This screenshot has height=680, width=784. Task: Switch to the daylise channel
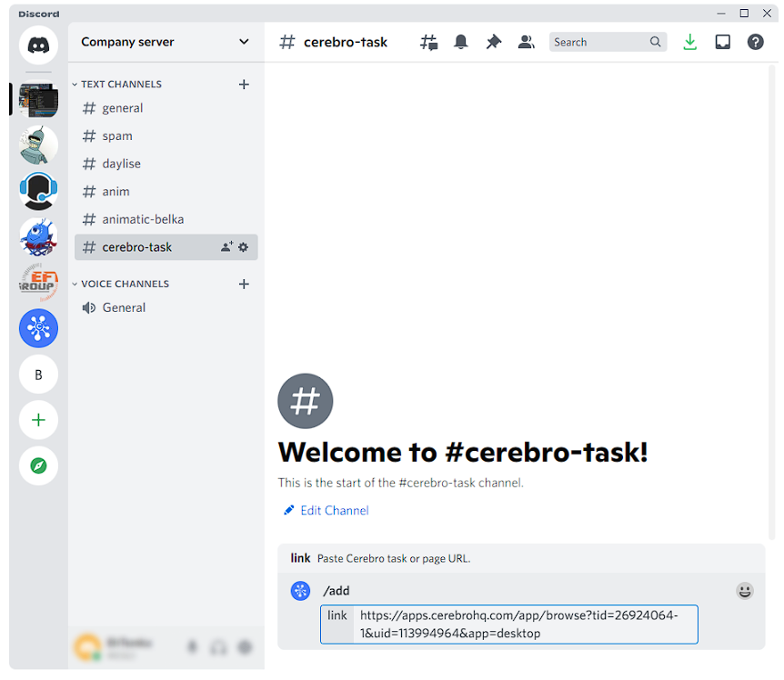point(166,164)
